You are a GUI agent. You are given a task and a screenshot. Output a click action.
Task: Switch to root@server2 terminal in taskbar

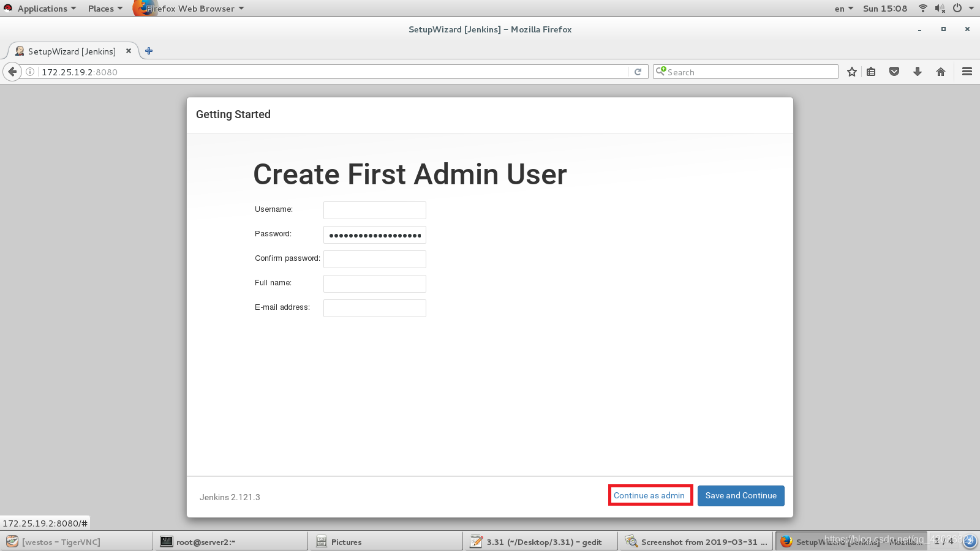(232, 542)
